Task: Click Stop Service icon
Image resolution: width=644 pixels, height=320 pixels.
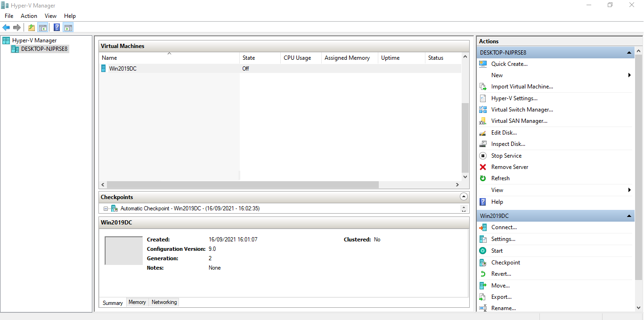Action: (483, 156)
